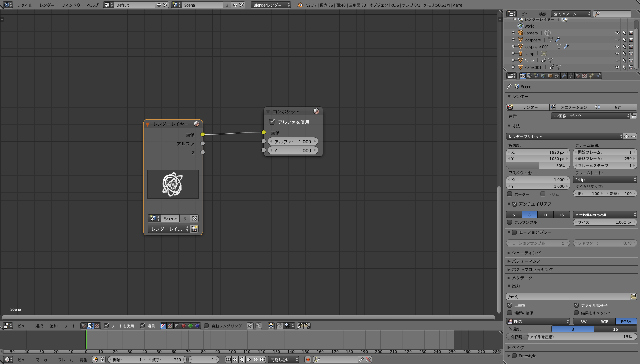640x364 pixels.
Task: Open the 'マーカー' menu in timeline
Action: click(x=43, y=360)
